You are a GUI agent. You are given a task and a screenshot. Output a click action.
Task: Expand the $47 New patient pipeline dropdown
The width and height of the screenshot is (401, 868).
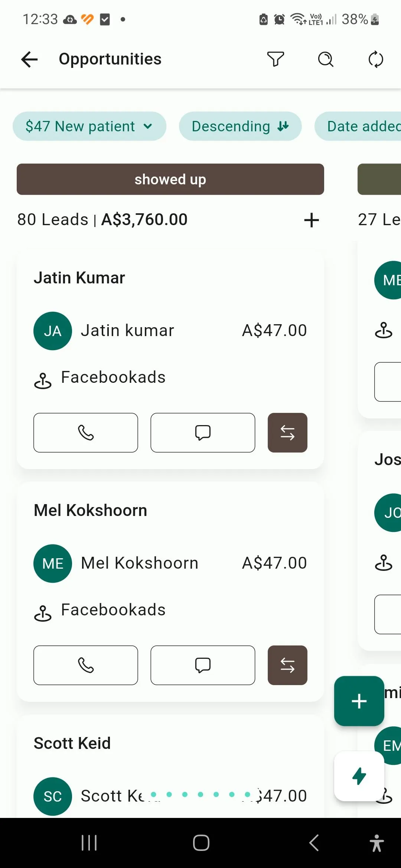89,126
